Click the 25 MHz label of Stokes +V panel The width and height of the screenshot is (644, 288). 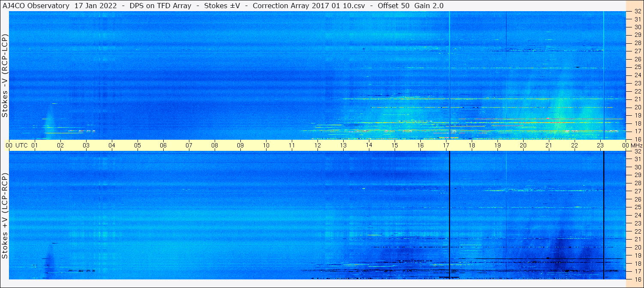[637, 207]
